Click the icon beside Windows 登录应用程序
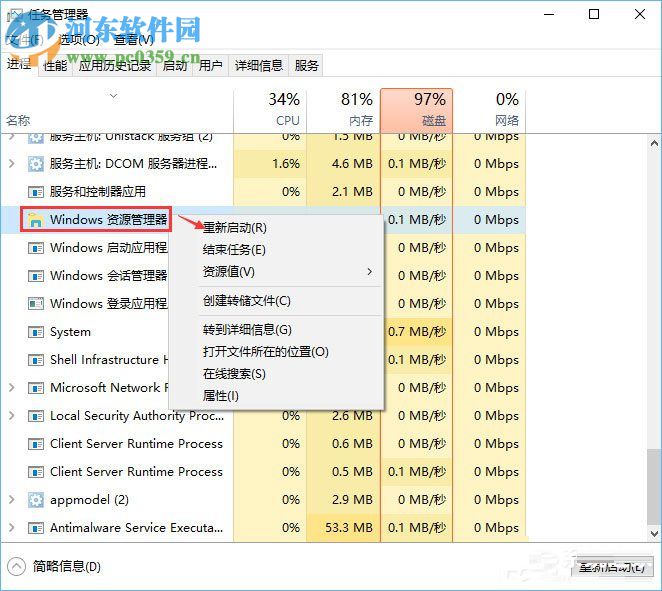Image resolution: width=662 pixels, height=591 pixels. click(x=35, y=304)
